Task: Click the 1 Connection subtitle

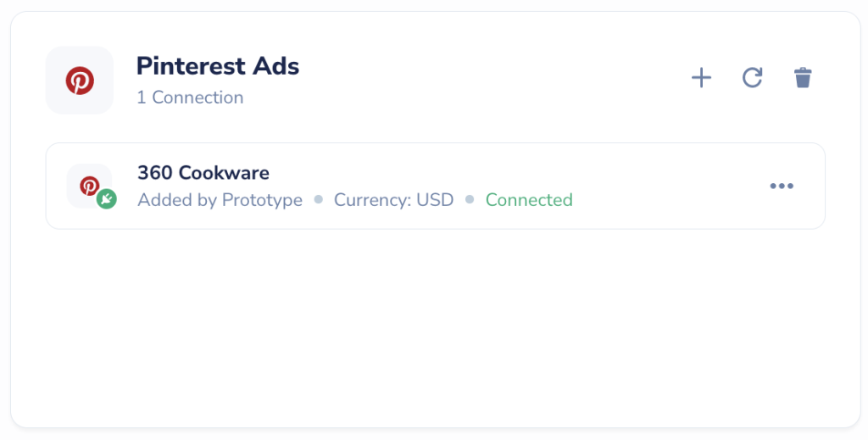Action: click(x=190, y=97)
